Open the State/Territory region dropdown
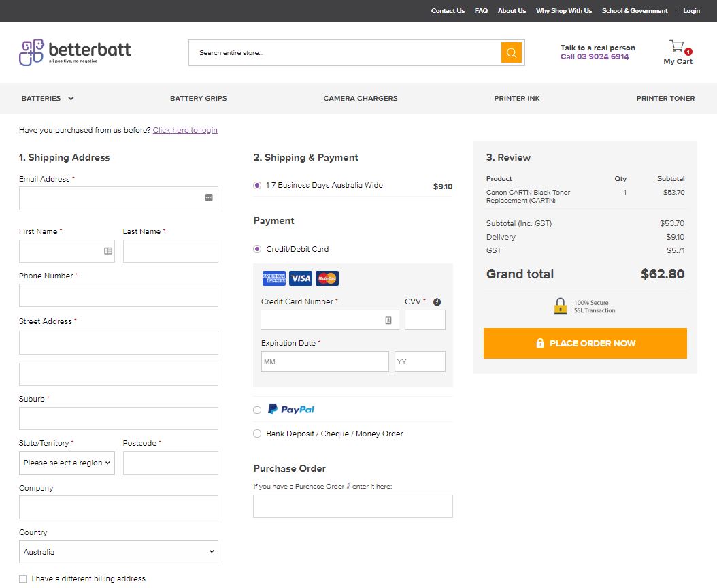 click(67, 463)
